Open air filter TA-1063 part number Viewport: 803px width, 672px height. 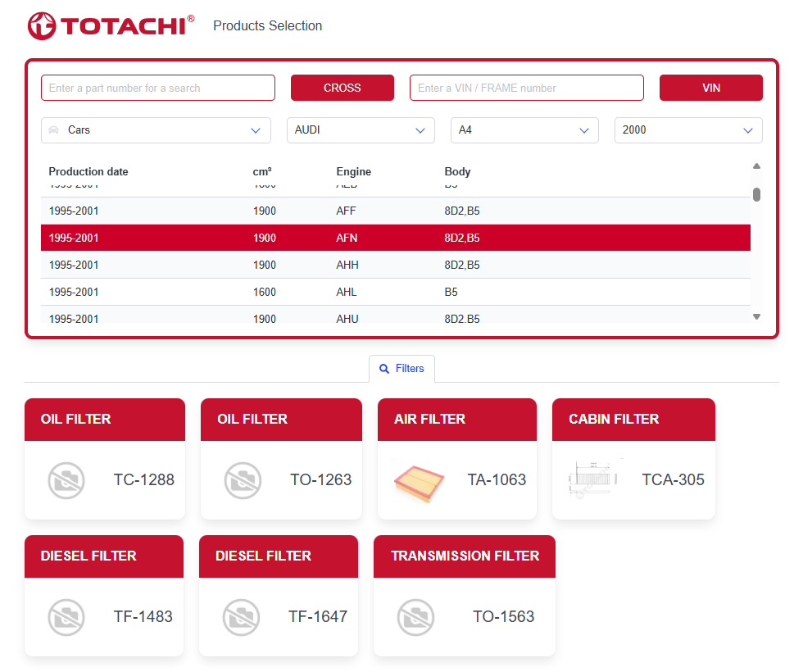pyautogui.click(x=497, y=480)
